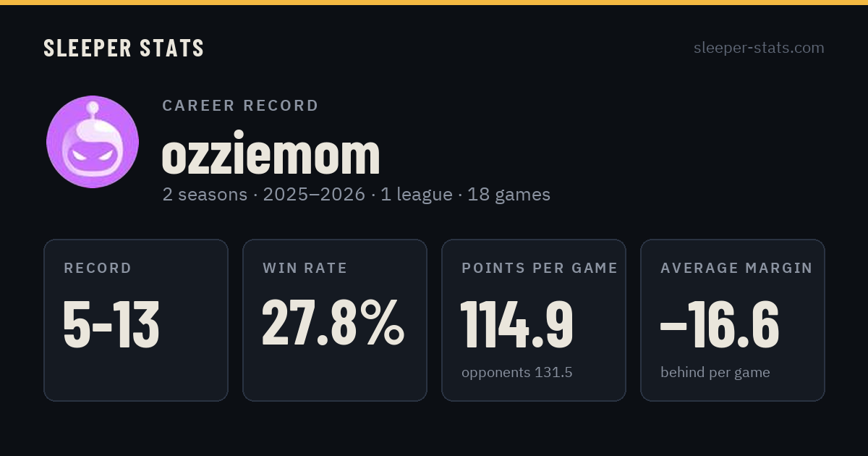
Task: Select the behind per game subtext
Action: (x=715, y=373)
